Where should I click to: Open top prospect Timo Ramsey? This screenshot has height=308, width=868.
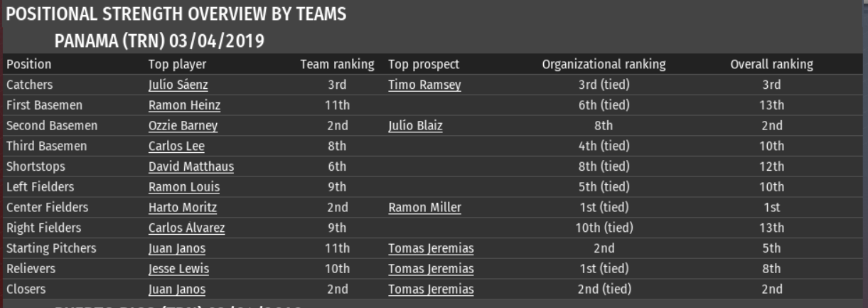424,85
